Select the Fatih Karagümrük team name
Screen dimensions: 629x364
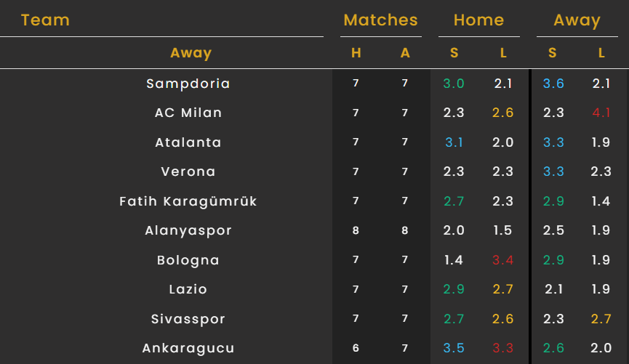pos(188,201)
